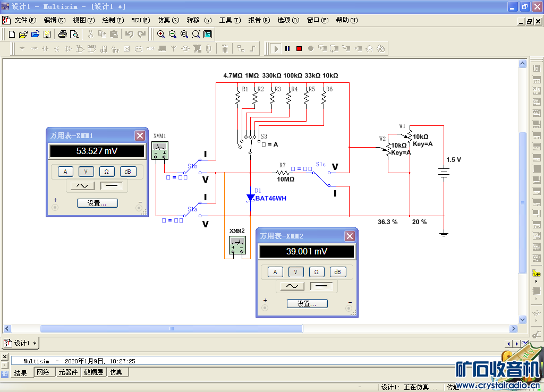Open the 仿真(S) simulation menu
544x392 pixels.
(x=168, y=20)
